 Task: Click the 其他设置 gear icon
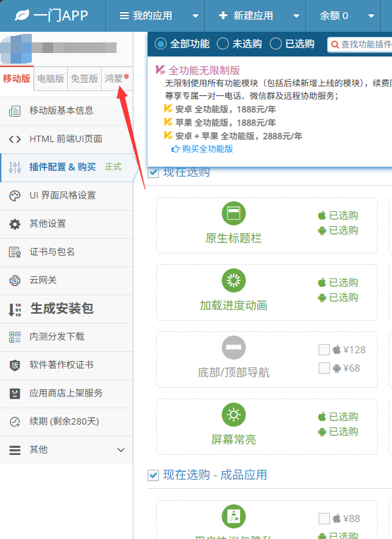pos(15,224)
